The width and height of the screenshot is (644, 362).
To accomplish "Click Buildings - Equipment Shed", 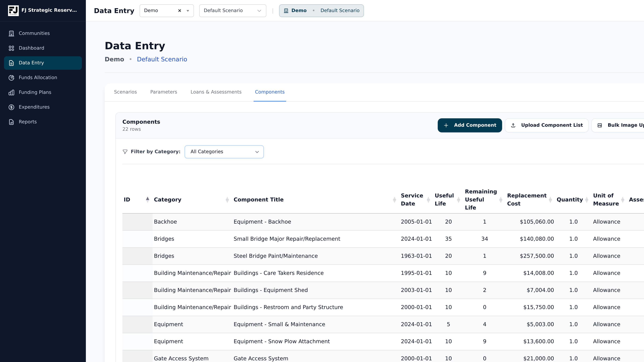I will [271, 290].
